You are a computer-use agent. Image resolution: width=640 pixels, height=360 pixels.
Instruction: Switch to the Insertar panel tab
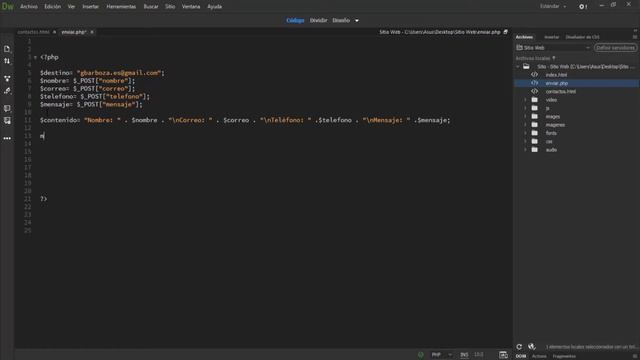[551, 37]
